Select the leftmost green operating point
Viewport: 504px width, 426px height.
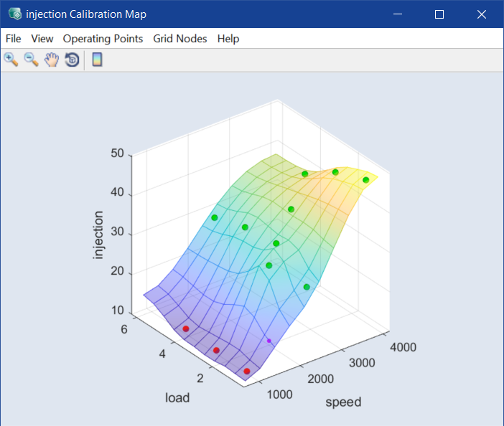click(x=215, y=217)
